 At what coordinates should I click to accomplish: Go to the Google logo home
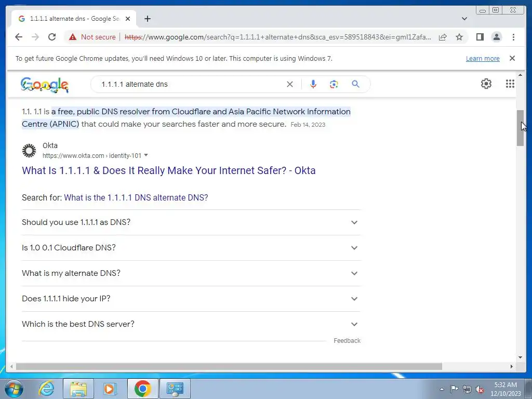pos(45,85)
